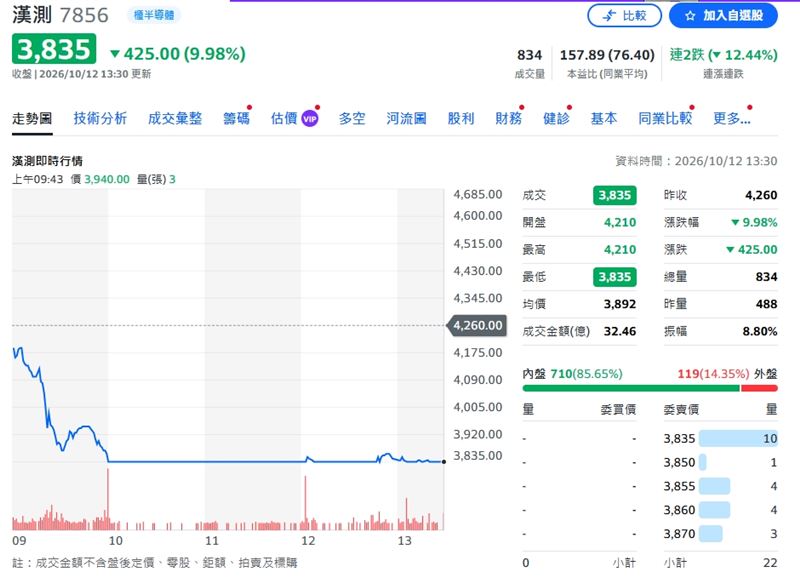The height and width of the screenshot is (583, 800).
Task: Click the 總量 834 value
Action: coord(766,277)
